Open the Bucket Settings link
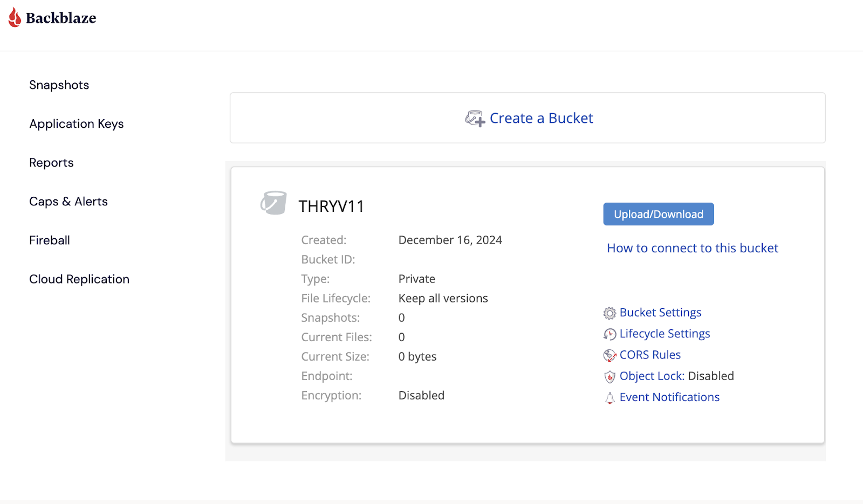 [x=660, y=313]
